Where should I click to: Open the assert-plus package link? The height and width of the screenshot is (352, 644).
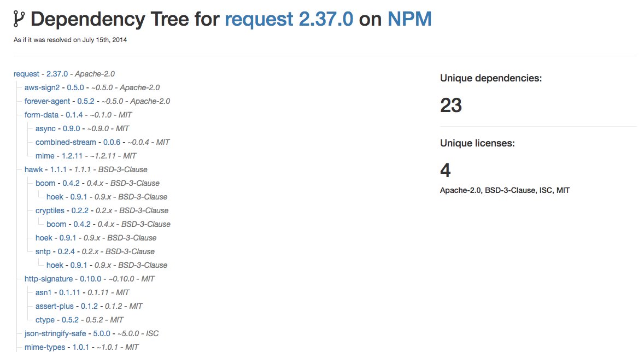pyautogui.click(x=55, y=306)
